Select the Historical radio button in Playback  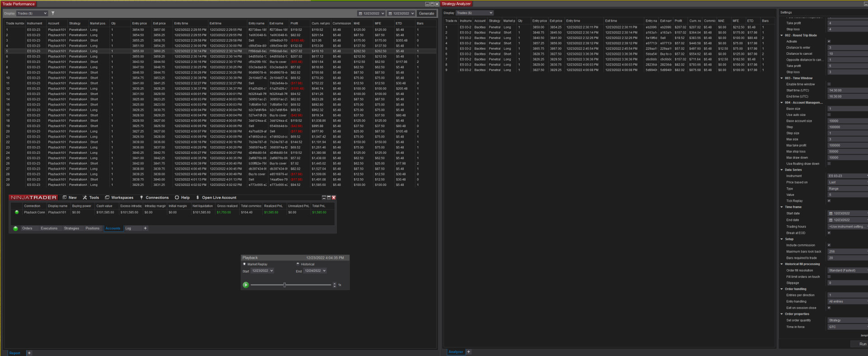pyautogui.click(x=298, y=264)
